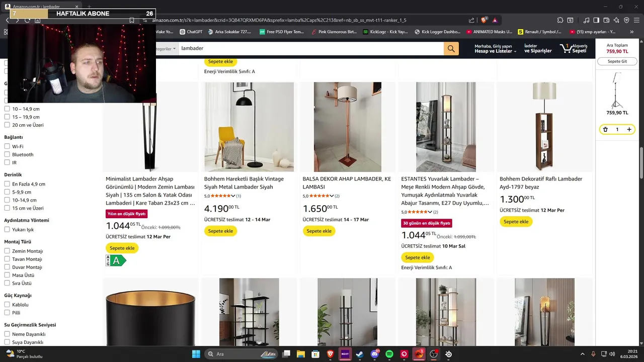Expand the bookmarks overflow chevron
This screenshot has height=362, width=644.
click(x=632, y=32)
